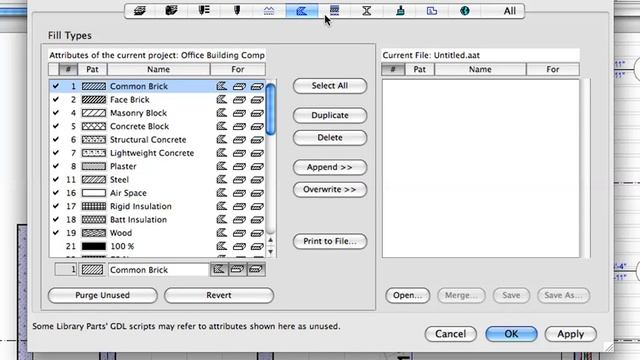Open the Cities globe tab

(464, 11)
